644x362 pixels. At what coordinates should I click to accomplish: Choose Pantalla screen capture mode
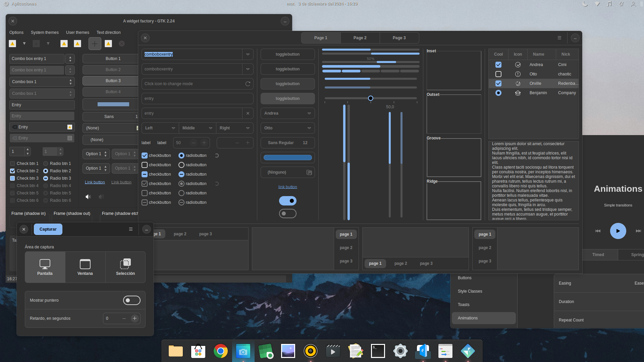45,267
